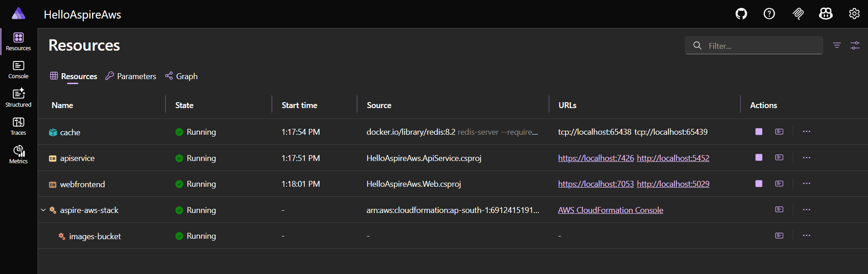Viewport: 868px width, 274px height.
Task: Switch to the Graph tab
Action: point(182,76)
